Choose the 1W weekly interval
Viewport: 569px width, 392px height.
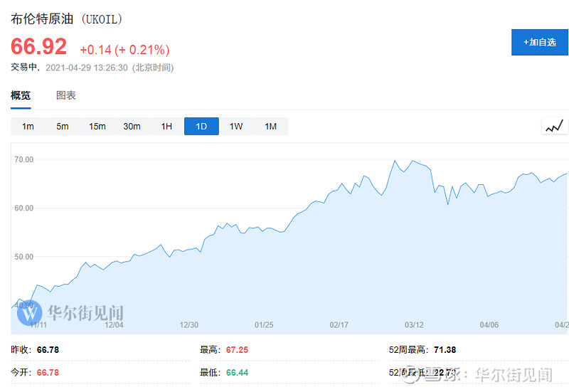click(236, 127)
